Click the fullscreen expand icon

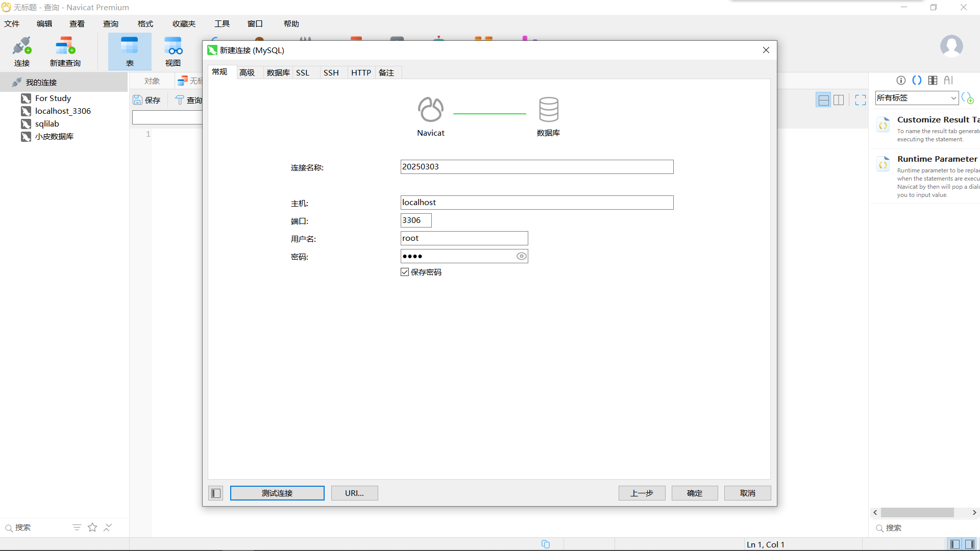coord(861,100)
